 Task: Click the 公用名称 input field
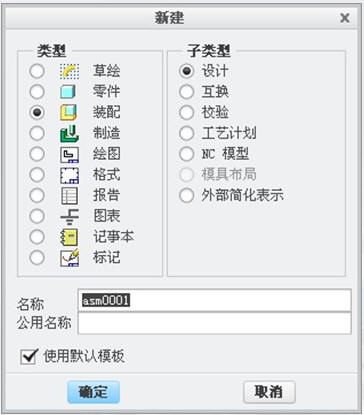[214, 323]
